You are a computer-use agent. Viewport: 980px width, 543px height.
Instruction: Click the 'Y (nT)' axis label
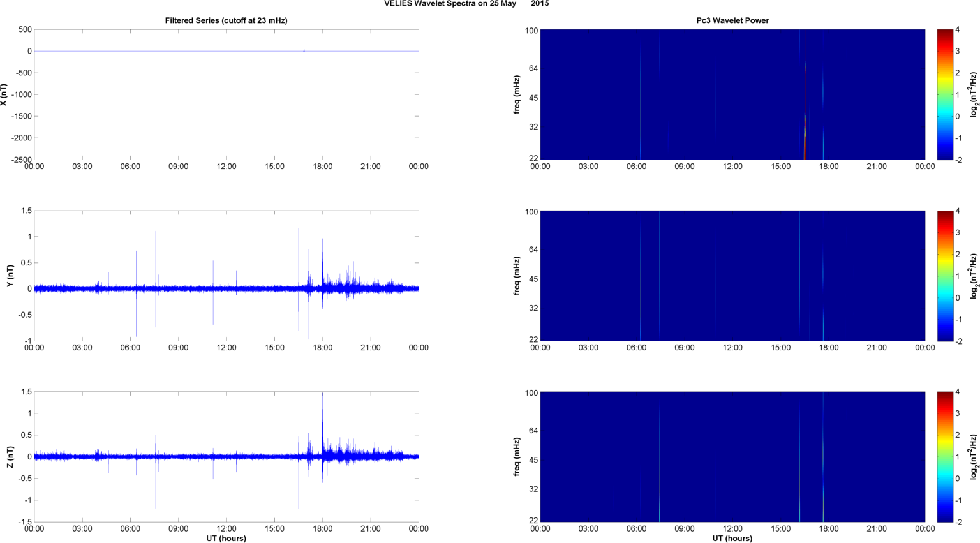point(10,276)
